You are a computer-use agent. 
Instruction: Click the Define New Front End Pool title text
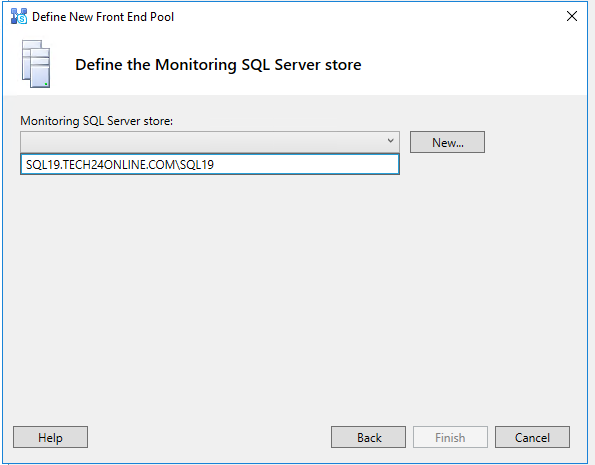click(x=103, y=17)
